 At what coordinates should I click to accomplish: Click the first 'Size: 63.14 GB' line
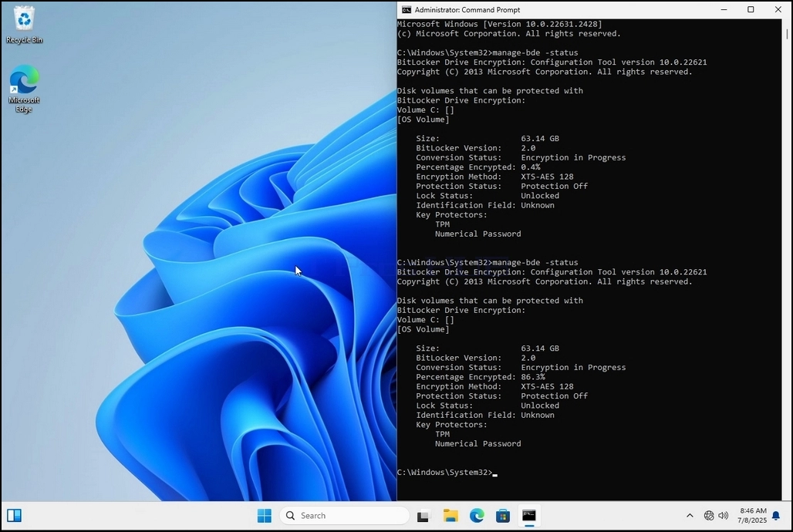point(488,138)
